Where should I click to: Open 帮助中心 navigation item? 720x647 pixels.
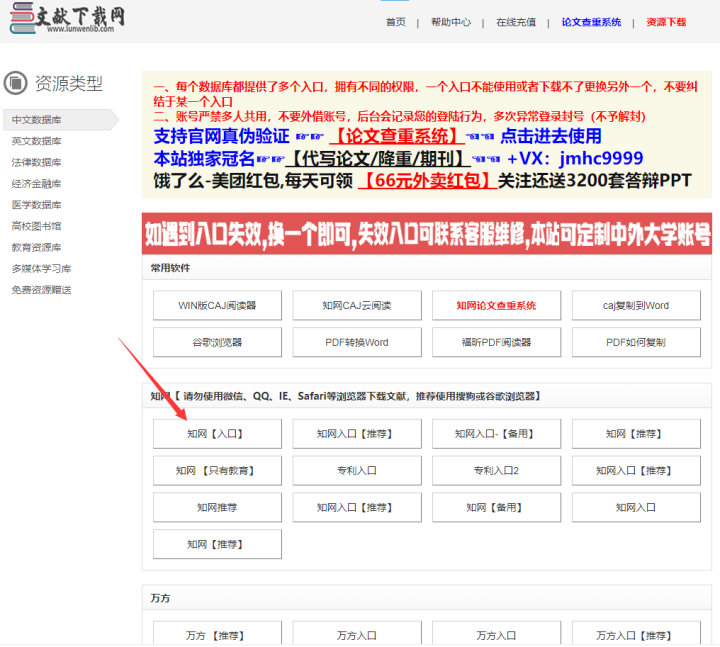point(451,22)
